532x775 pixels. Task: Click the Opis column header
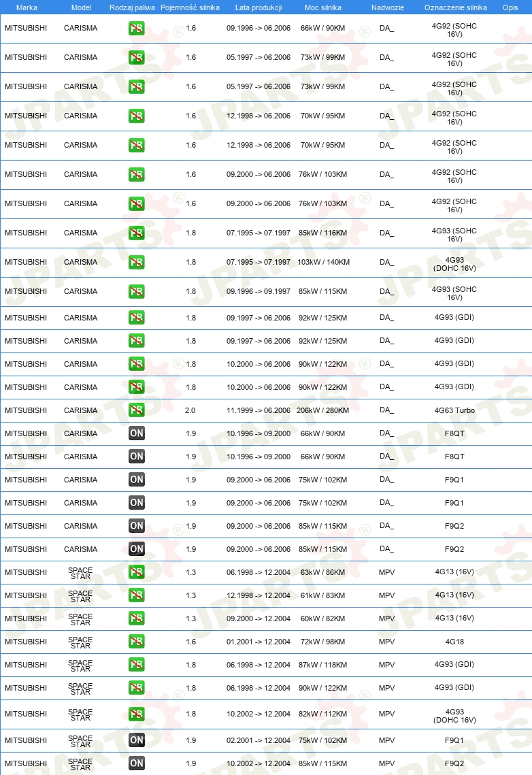pyautogui.click(x=510, y=7)
